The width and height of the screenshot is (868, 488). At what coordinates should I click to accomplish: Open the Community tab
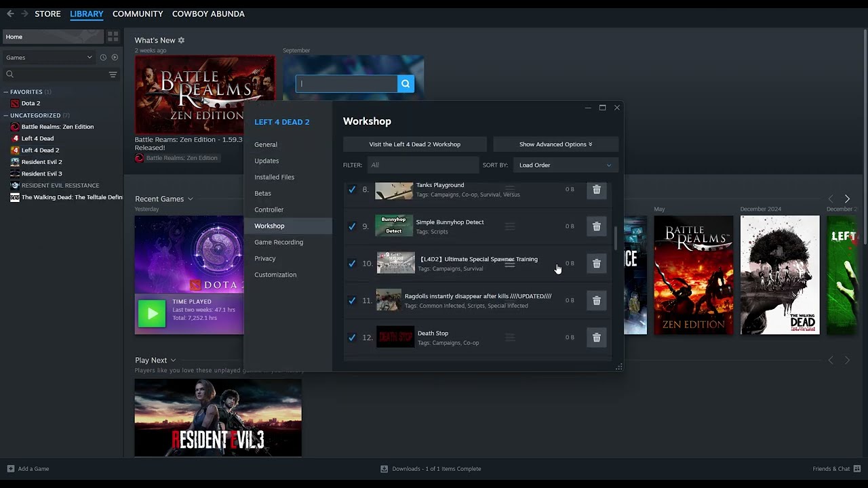(138, 14)
